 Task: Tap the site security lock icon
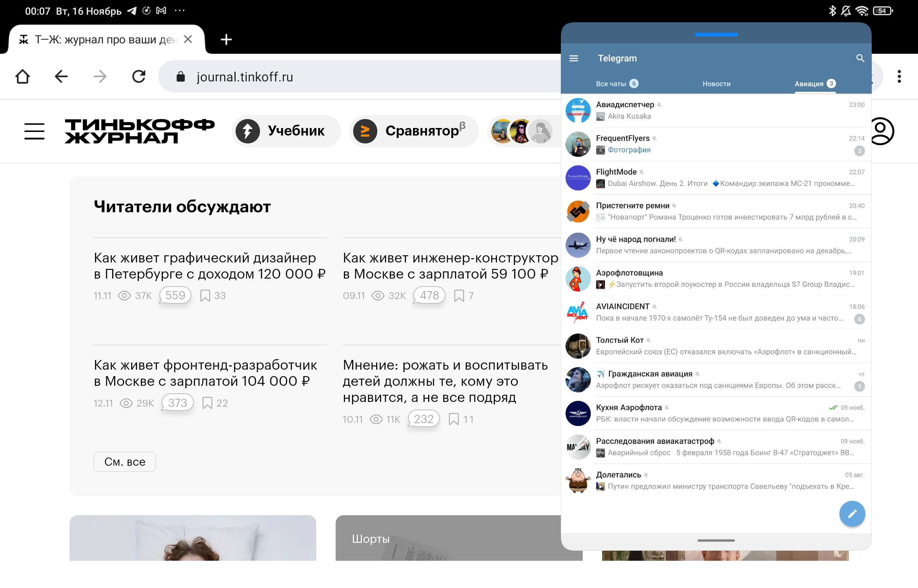tap(181, 77)
